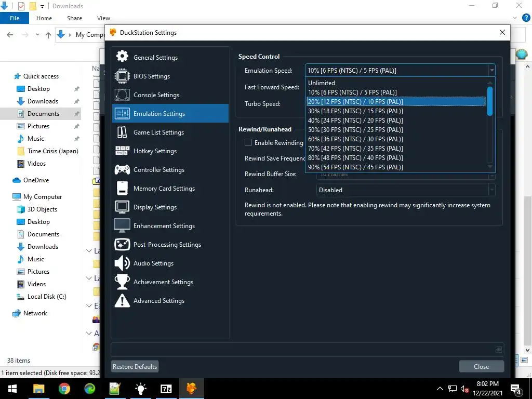Image resolution: width=532 pixels, height=399 pixels.
Task: Open the View ribbon tab
Action: 103,18
